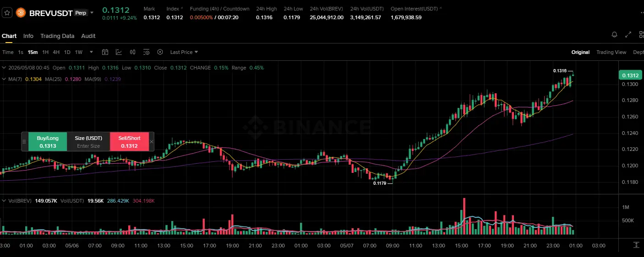Click the MA(7) 0.1304 legend value
Image resolution: width=644 pixels, height=257 pixels.
pos(33,79)
